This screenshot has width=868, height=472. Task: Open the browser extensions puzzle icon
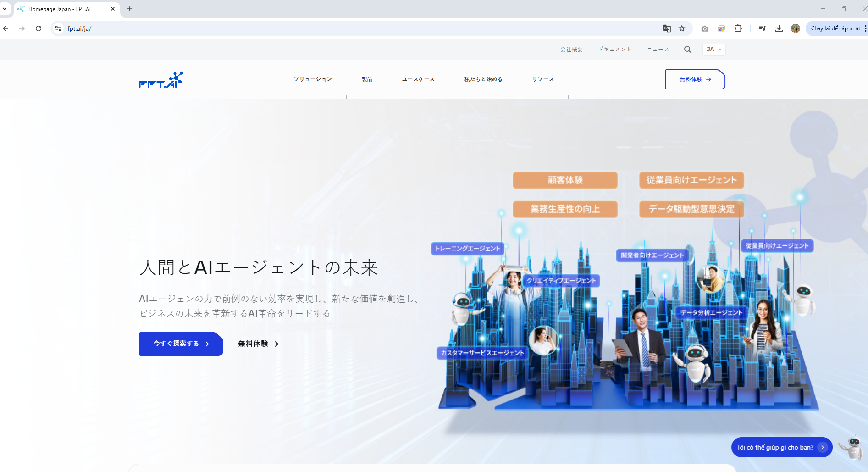coord(738,28)
